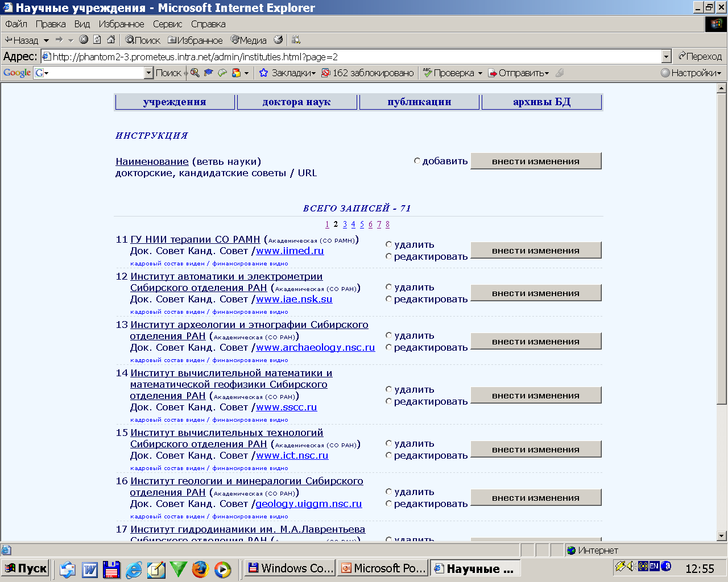
Task: Click Медиа toolbar button
Action: [x=249, y=40]
